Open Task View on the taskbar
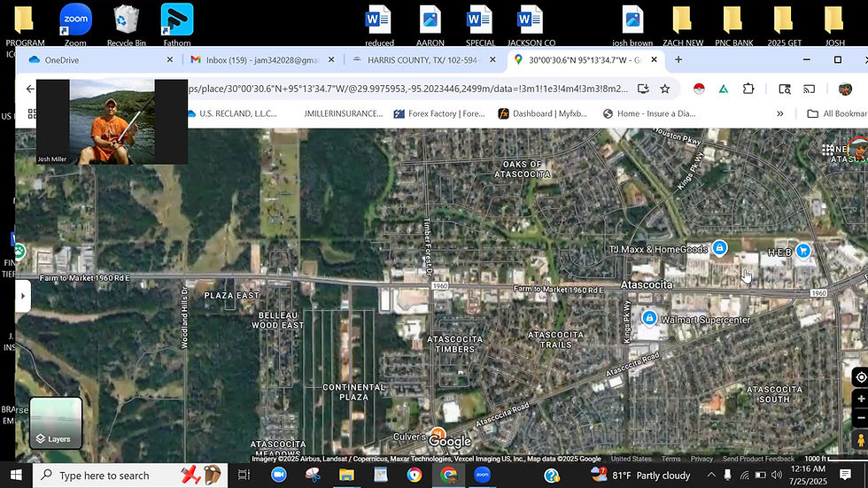 244,475
